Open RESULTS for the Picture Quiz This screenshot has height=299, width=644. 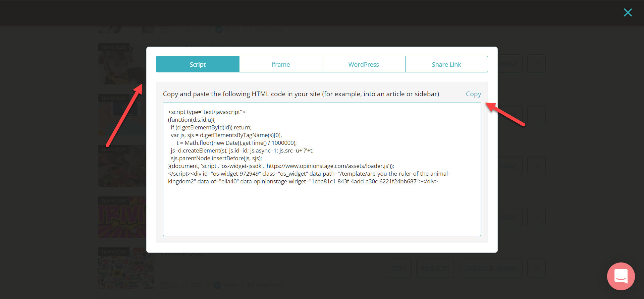pyautogui.click(x=435, y=268)
